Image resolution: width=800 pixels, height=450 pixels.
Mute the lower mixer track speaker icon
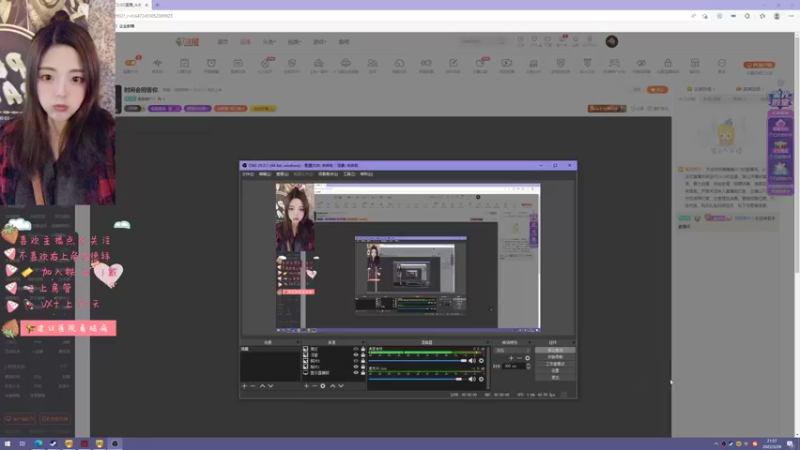[472, 379]
